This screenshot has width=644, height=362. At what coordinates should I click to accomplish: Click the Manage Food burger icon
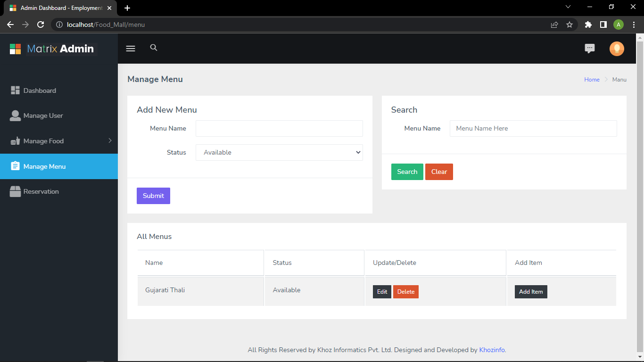[15, 141]
